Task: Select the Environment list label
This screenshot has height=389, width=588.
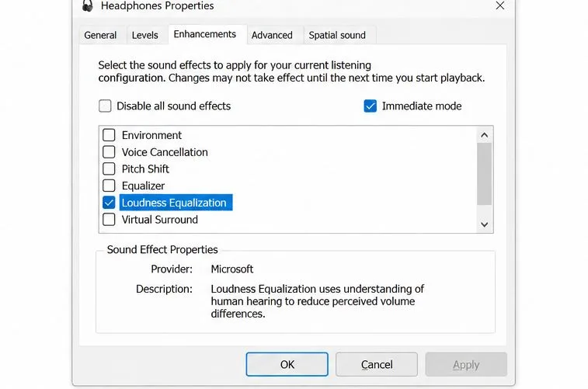Action: click(x=151, y=135)
